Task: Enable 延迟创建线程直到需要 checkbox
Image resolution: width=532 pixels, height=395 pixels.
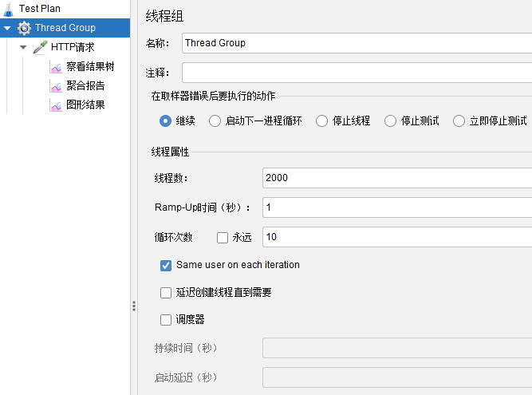Action: coord(166,293)
